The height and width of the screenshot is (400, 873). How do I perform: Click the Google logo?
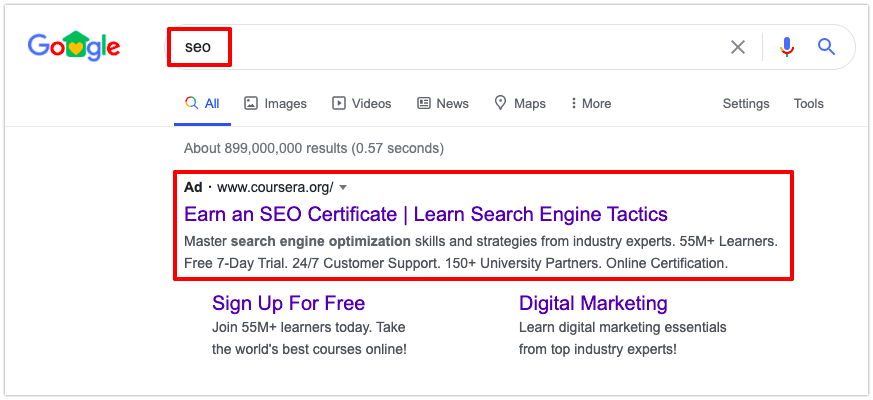(x=73, y=47)
